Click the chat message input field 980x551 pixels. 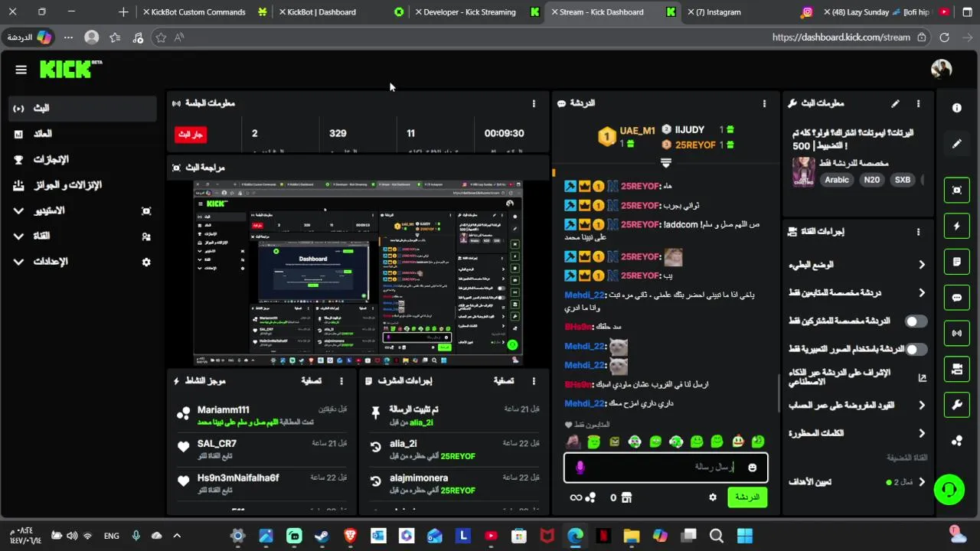coord(665,468)
